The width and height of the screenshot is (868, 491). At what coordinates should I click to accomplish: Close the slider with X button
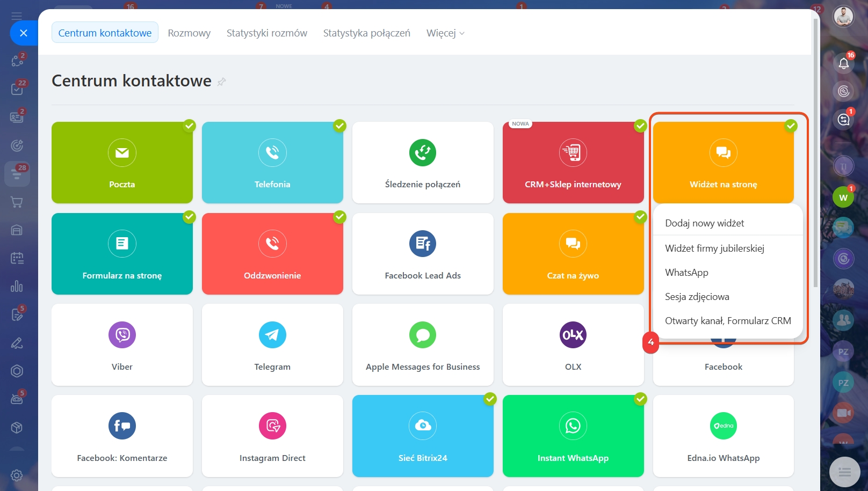pyautogui.click(x=24, y=33)
